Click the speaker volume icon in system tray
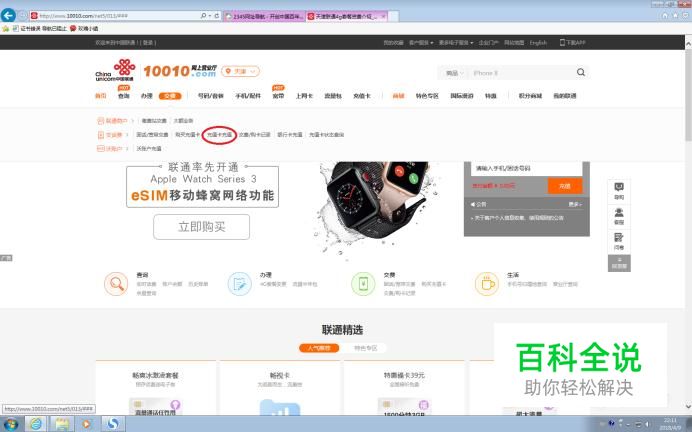The image size is (692, 432). pos(647,424)
